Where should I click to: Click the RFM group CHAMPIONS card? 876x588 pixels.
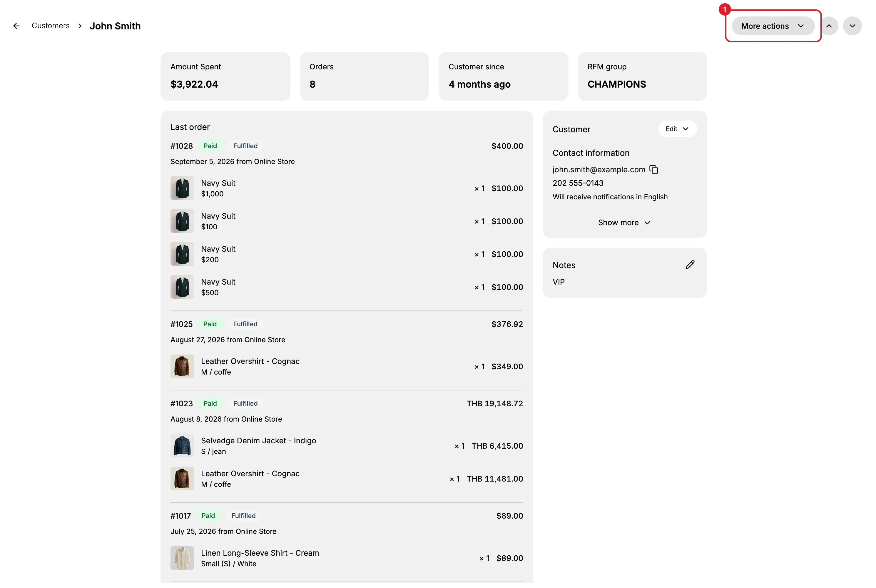pyautogui.click(x=642, y=76)
